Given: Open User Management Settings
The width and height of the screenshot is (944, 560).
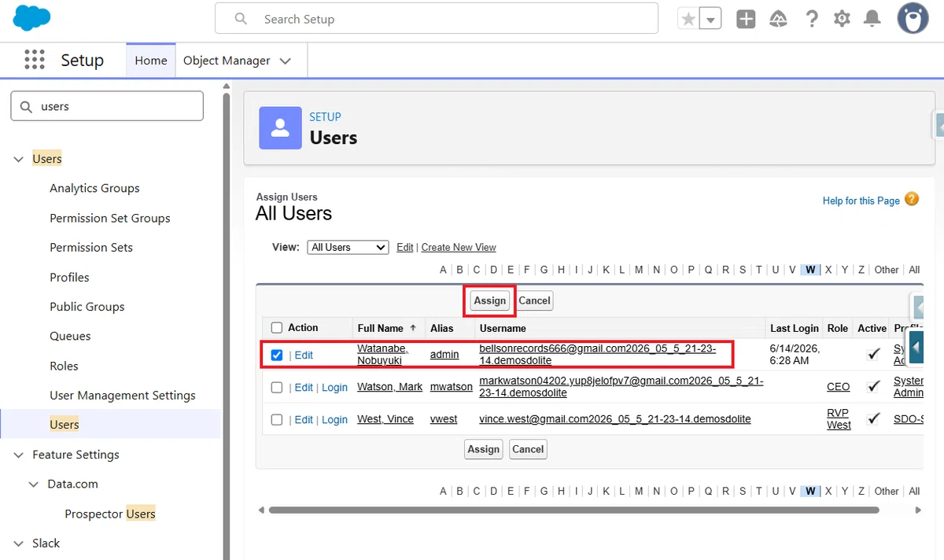Looking at the screenshot, I should click(123, 395).
